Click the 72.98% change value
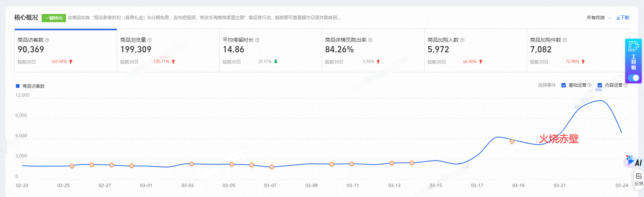 (572, 62)
